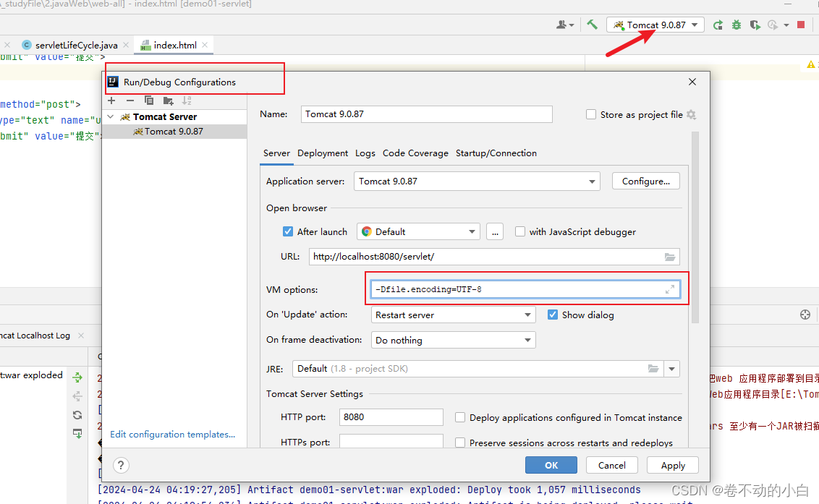Remove configuration with minus icon
This screenshot has height=504, width=819.
click(x=130, y=101)
